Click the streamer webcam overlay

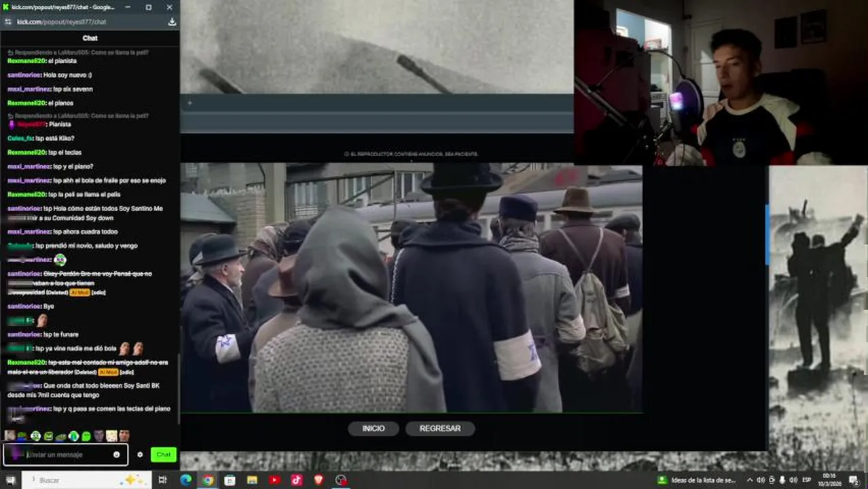pyautogui.click(x=721, y=82)
